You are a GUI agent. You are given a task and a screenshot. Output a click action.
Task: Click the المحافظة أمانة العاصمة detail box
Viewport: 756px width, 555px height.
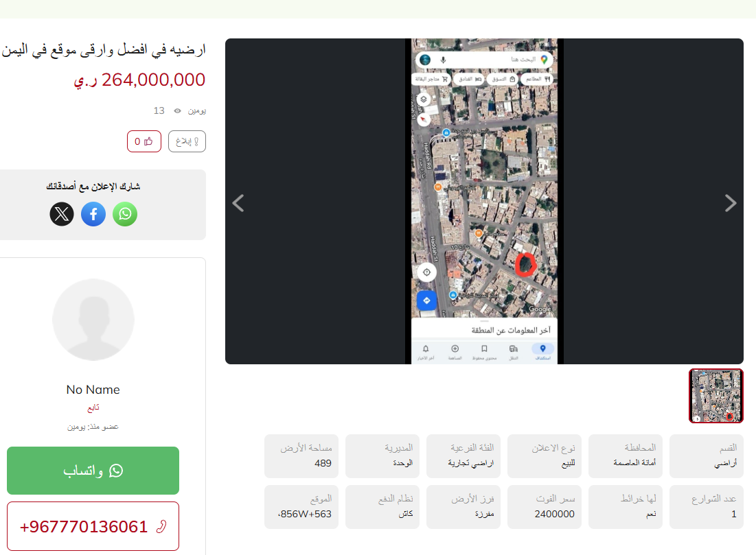626,456
